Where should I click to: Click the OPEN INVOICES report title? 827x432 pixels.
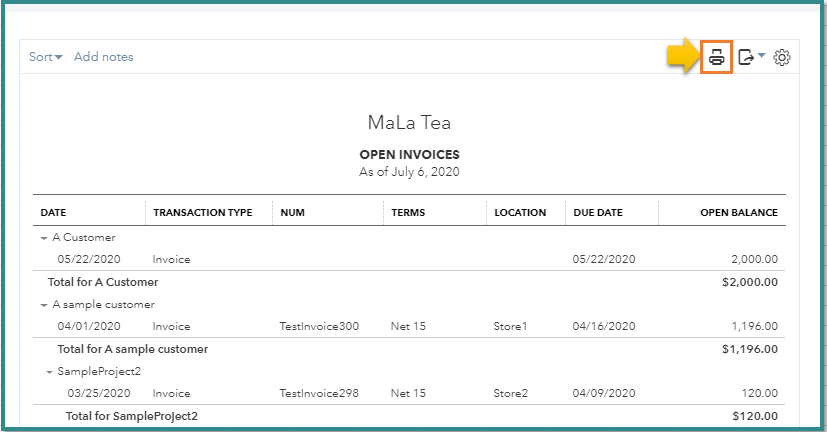point(409,155)
